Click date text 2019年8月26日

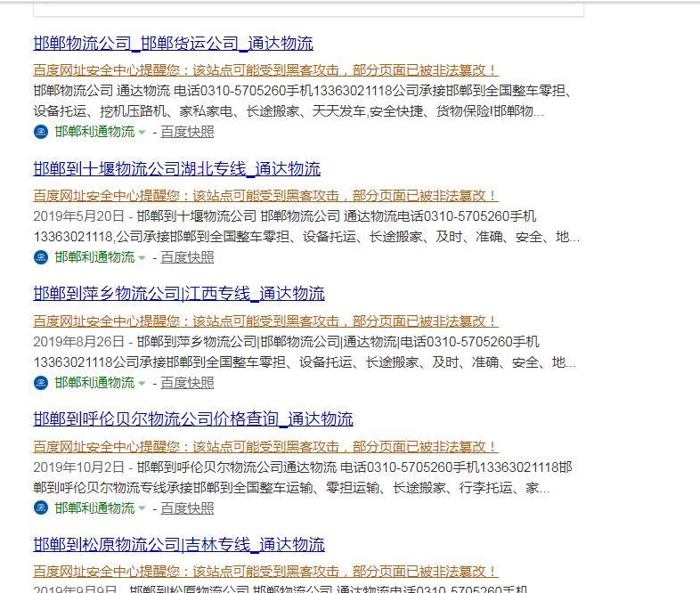coord(78,341)
